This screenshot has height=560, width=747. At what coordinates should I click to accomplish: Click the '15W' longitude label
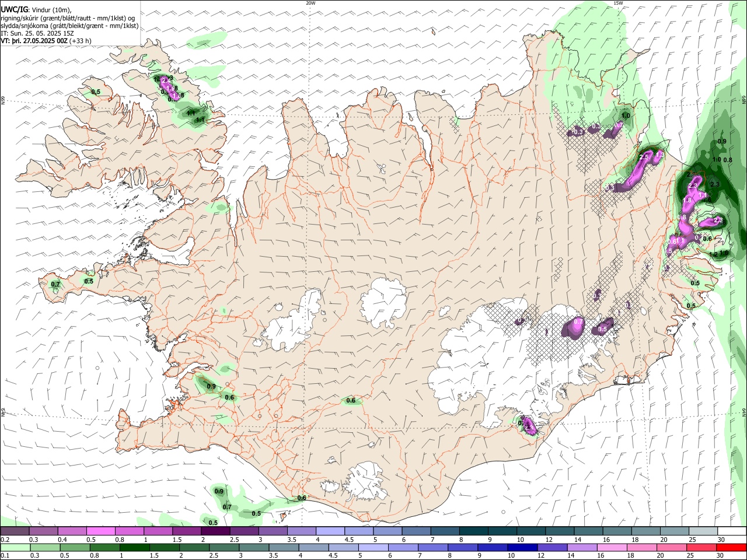click(617, 3)
